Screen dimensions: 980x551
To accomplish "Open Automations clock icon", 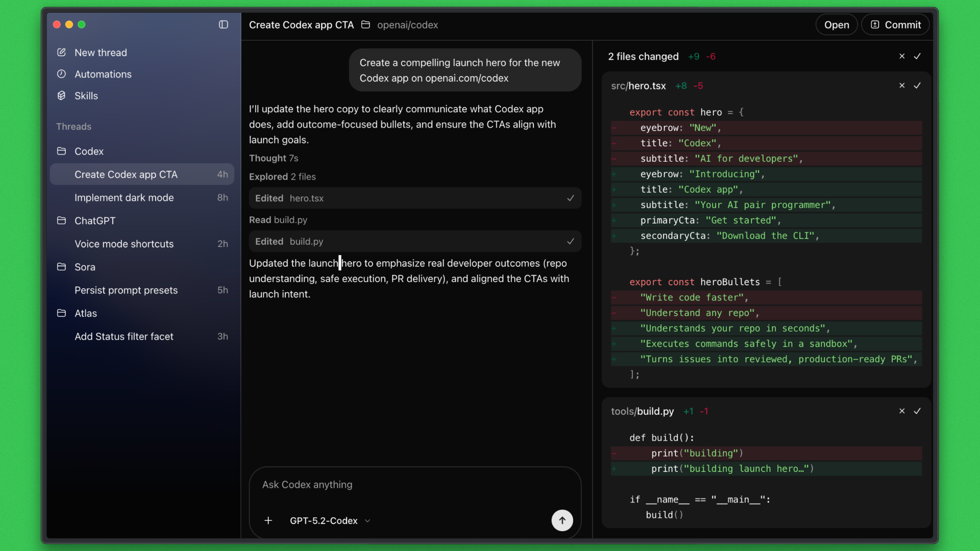I will pos(61,74).
